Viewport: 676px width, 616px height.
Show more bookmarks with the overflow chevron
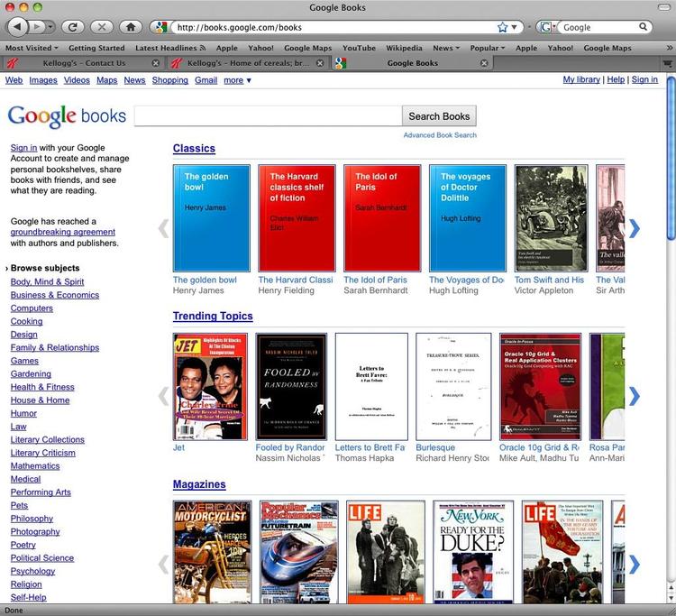click(669, 48)
